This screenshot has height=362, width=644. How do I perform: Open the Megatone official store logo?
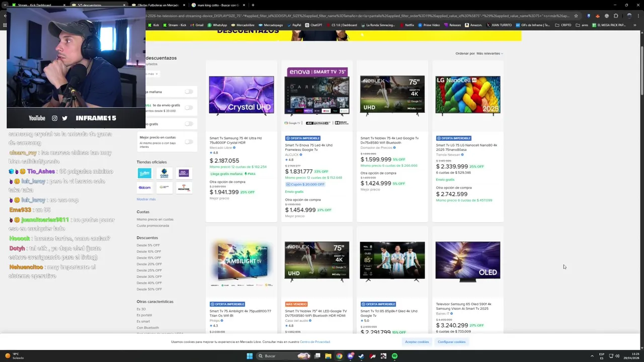184,188
